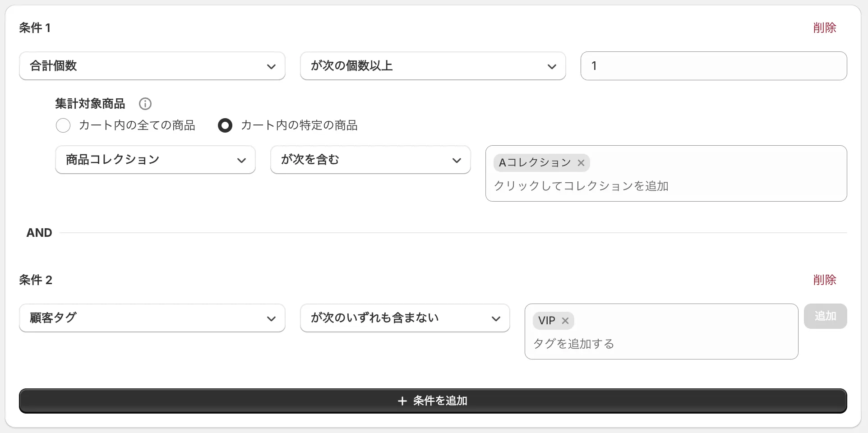Open the 合計個数 metric dropdown
The width and height of the screenshot is (868, 433).
[152, 66]
